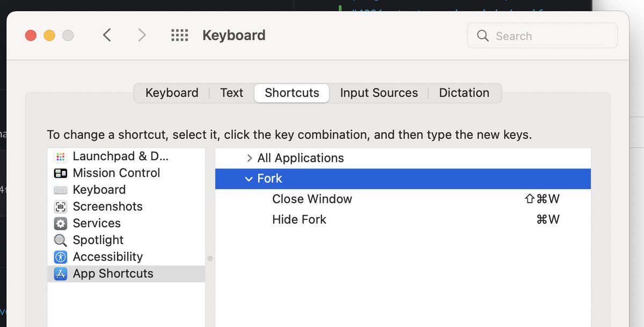644x327 pixels.
Task: Expand the All Applications group
Action: [249, 158]
